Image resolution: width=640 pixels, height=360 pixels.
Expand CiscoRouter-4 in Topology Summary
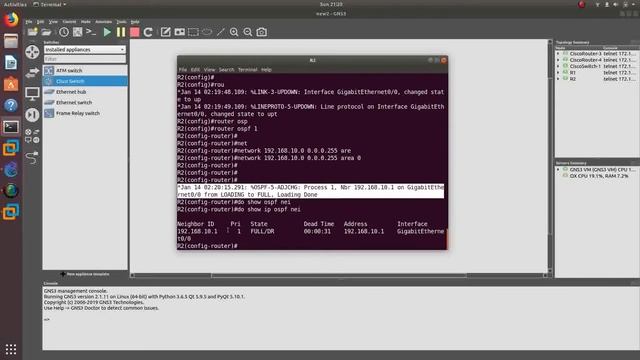pyautogui.click(x=558, y=60)
